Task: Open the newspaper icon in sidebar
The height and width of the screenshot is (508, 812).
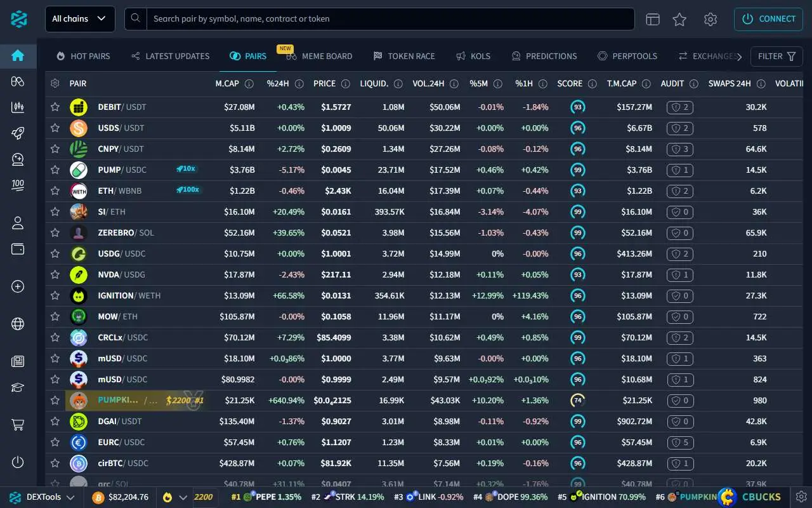Action: tap(18, 361)
